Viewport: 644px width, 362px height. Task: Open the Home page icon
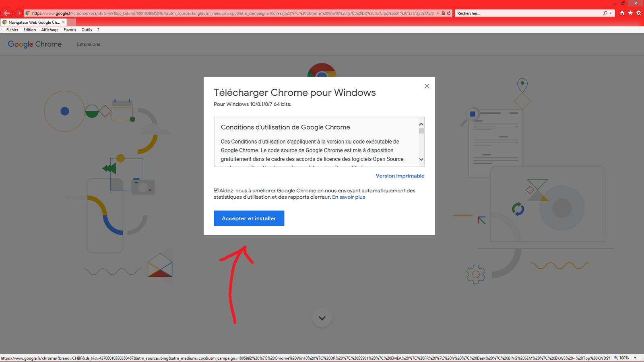coord(622,13)
